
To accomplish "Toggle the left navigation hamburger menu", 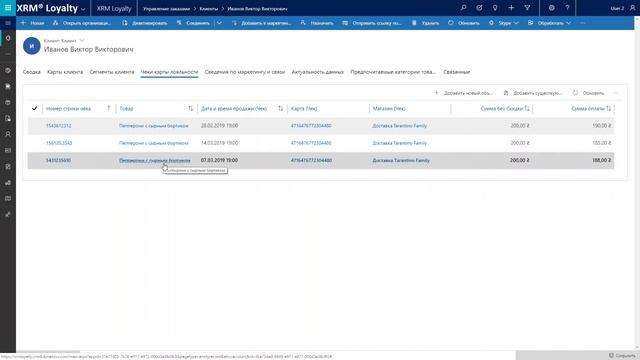I will tap(8, 23).
